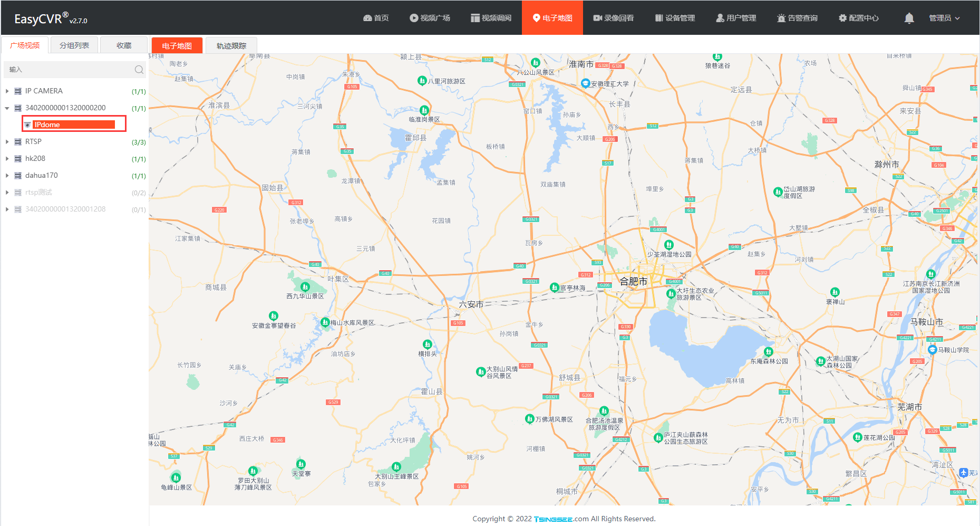The image size is (980, 526).
Task: Open the notification bell
Action: point(909,18)
